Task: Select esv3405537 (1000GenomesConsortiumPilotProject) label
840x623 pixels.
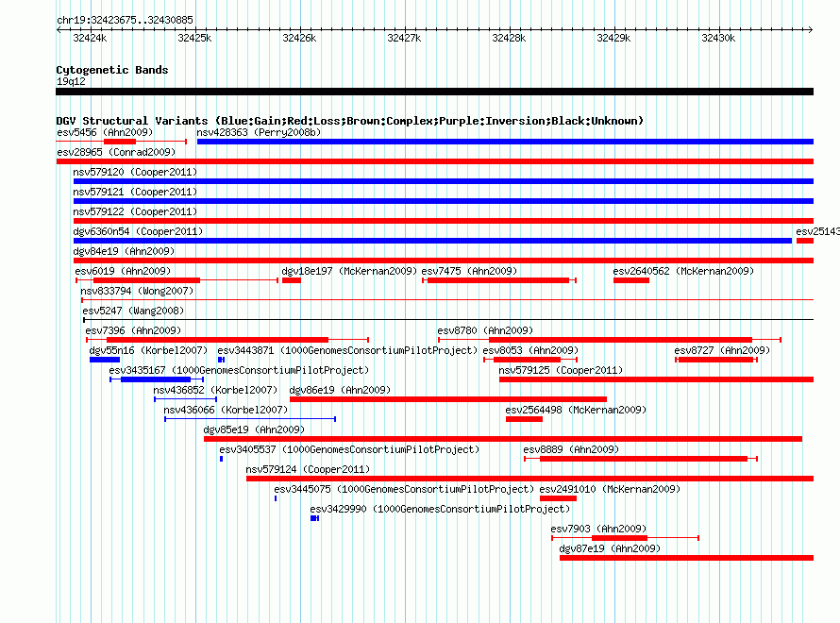Action: [x=349, y=449]
